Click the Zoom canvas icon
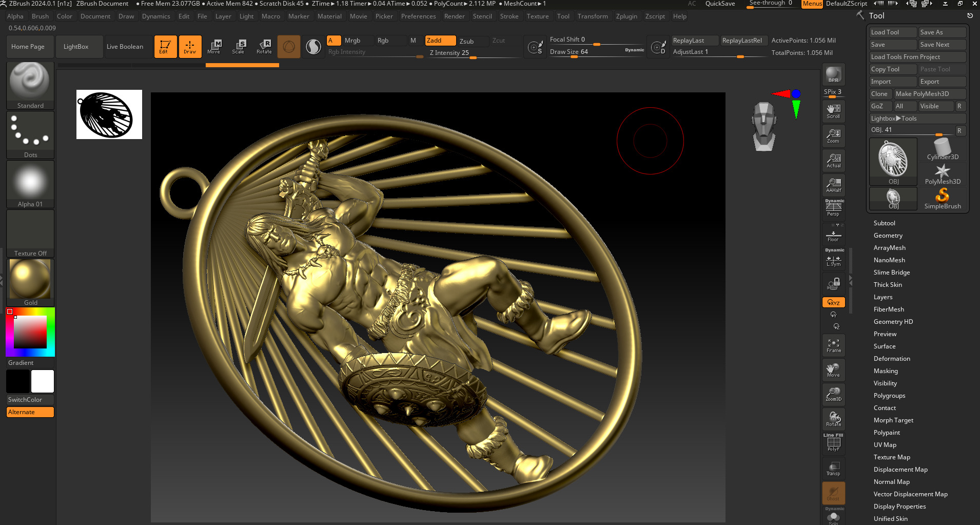This screenshot has width=980, height=525. pyautogui.click(x=833, y=136)
